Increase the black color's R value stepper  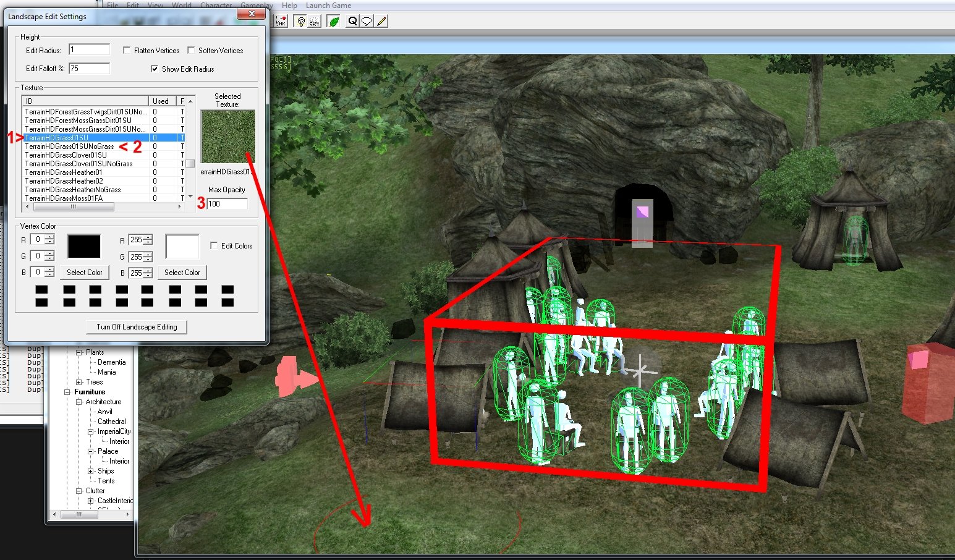(x=49, y=237)
